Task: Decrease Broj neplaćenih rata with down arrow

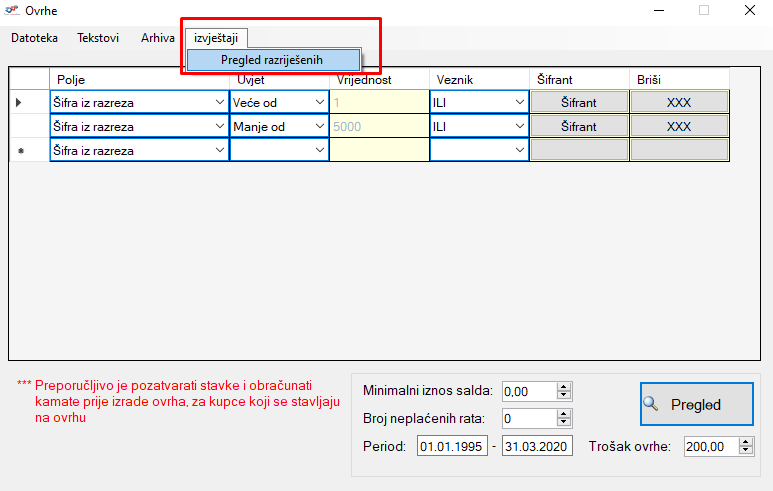Action: click(x=563, y=423)
